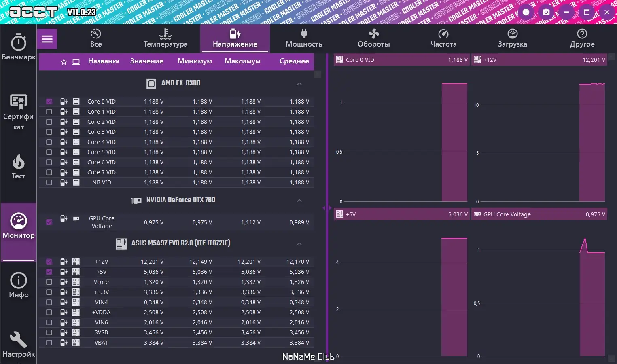
Task: Click the 1,112 V maximum GPU voltage value
Action: [x=251, y=222]
